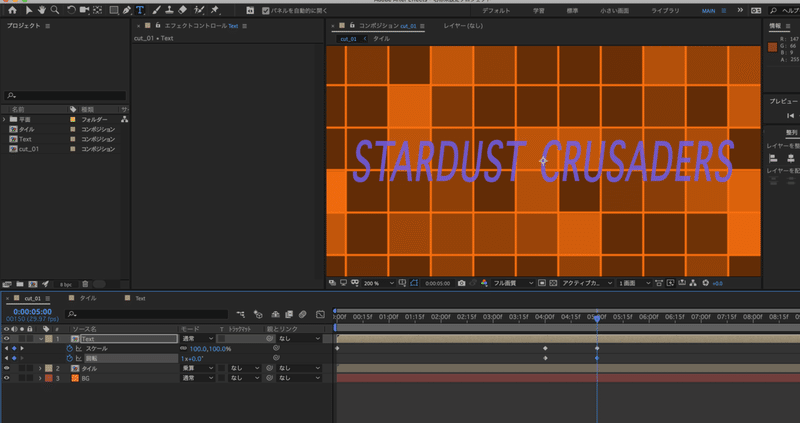Open the 1画面 view layout dropdown

[x=635, y=283]
